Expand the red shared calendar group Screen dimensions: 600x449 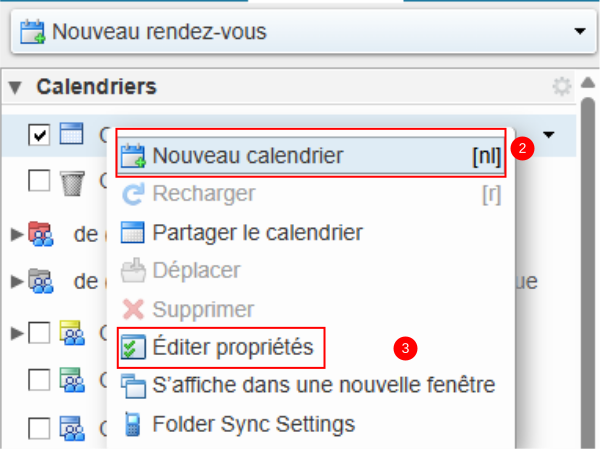tap(16, 235)
